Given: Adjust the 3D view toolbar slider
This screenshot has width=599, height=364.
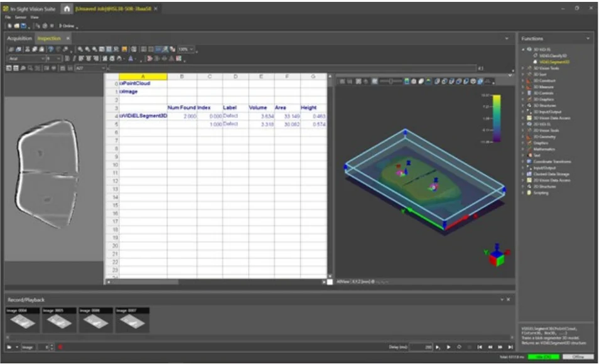Looking at the screenshot, I should tap(390, 82).
